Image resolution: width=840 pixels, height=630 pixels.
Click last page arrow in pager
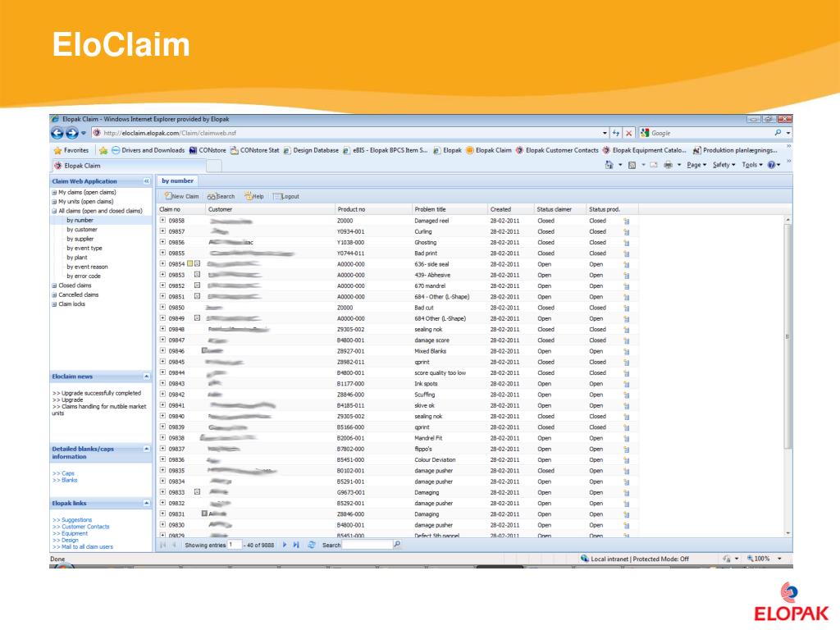(x=296, y=545)
